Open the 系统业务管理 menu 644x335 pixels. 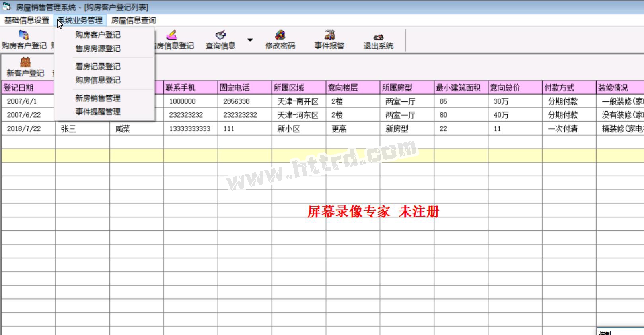coord(80,20)
